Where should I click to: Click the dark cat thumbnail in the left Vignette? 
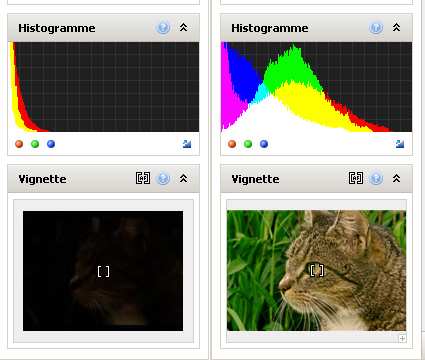[103, 271]
